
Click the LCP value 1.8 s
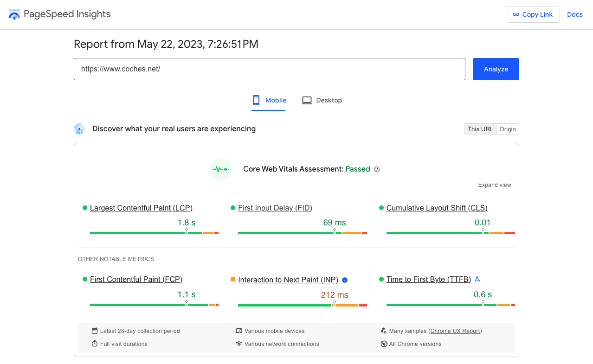pyautogui.click(x=187, y=223)
